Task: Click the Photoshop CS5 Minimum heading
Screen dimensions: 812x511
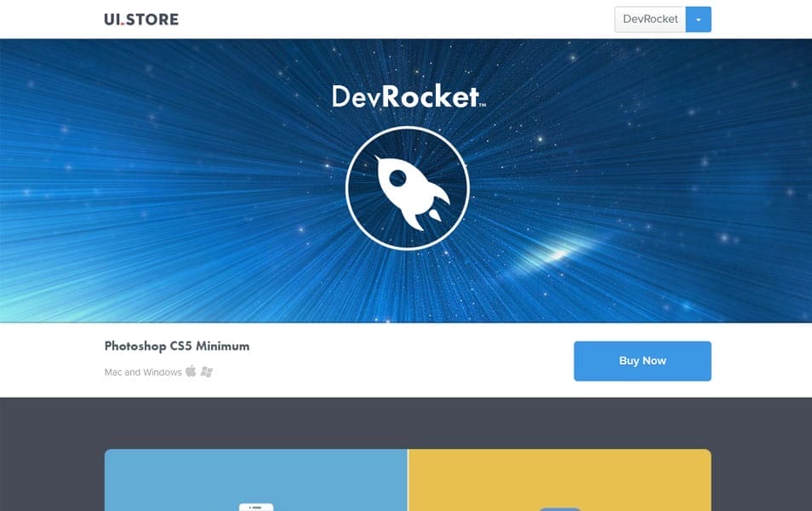Action: (177, 346)
